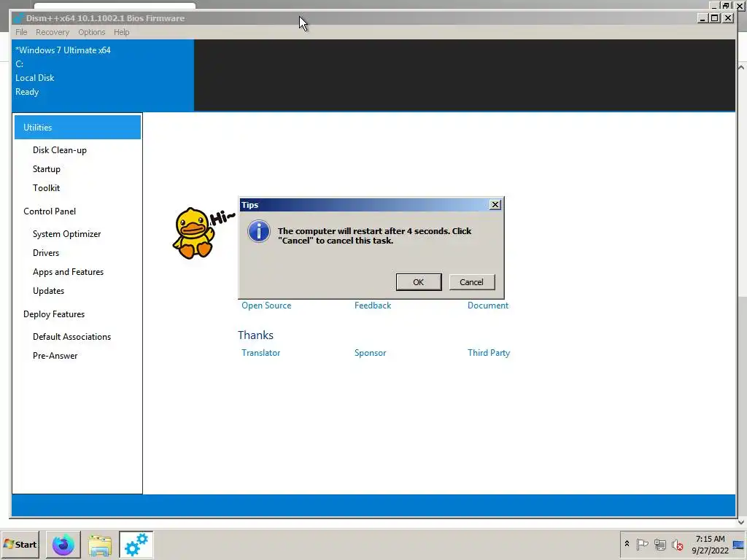Open Default Associations in sidebar
747x560 pixels.
point(71,337)
